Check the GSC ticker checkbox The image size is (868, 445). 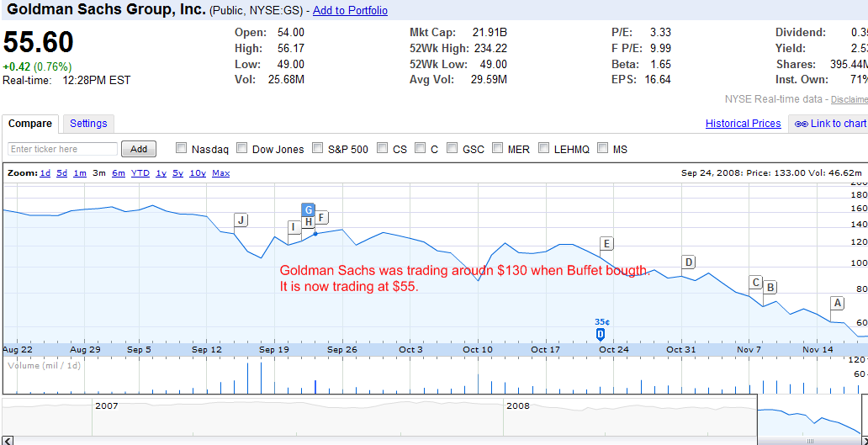453,148
